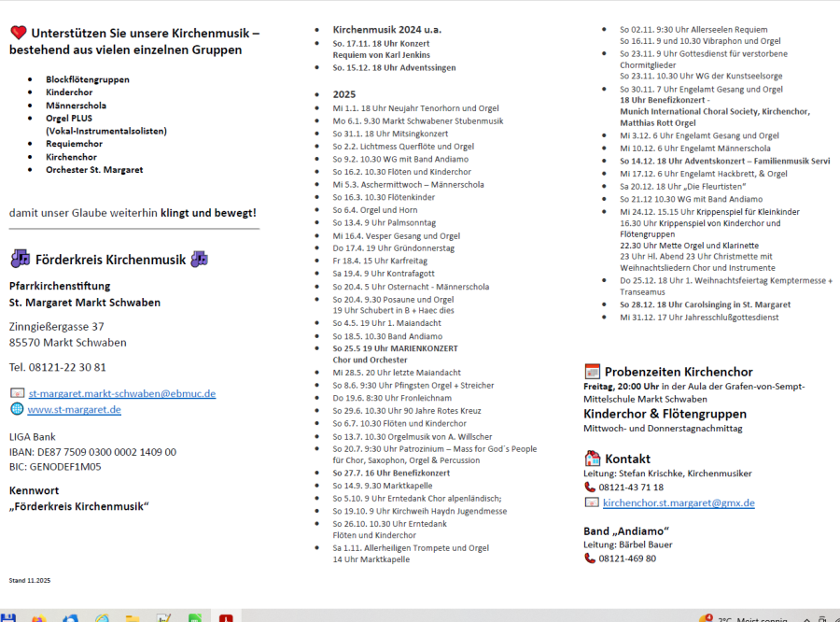Viewport: 840px width, 622px height.
Task: Click calendar icon next to Probenzeiten Kirchenchor
Action: (592, 371)
